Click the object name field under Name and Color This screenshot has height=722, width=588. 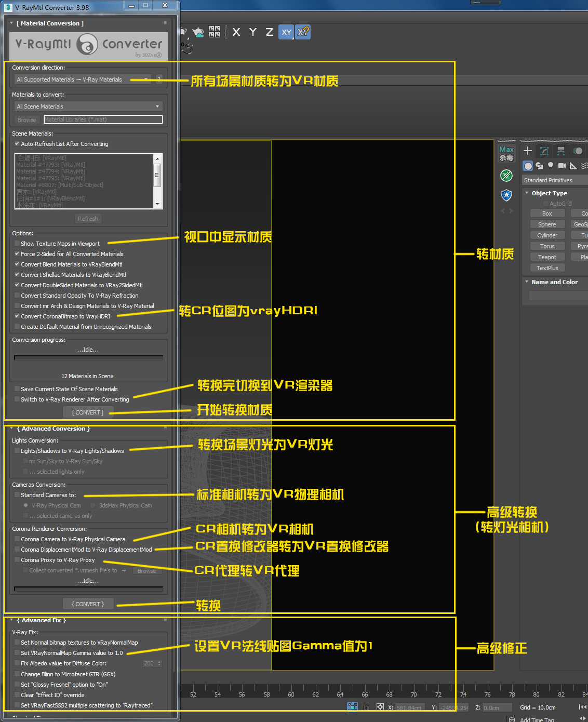[x=558, y=296]
